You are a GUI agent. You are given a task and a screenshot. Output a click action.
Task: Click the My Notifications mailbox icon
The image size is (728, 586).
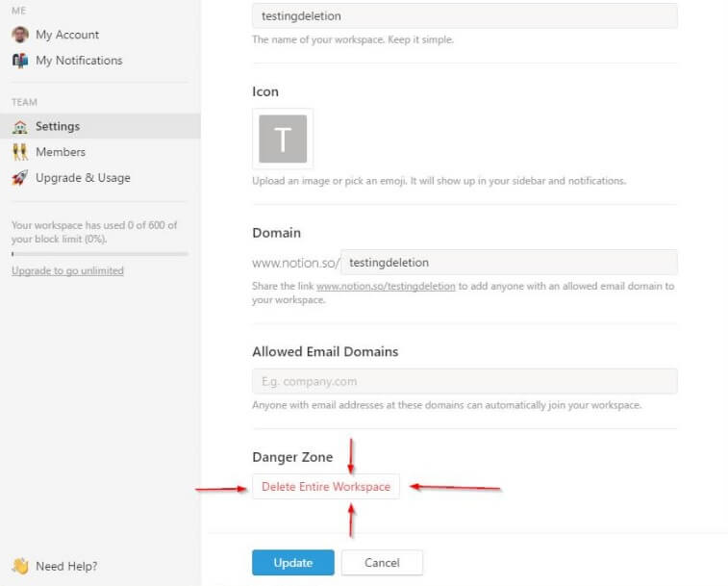[20, 61]
